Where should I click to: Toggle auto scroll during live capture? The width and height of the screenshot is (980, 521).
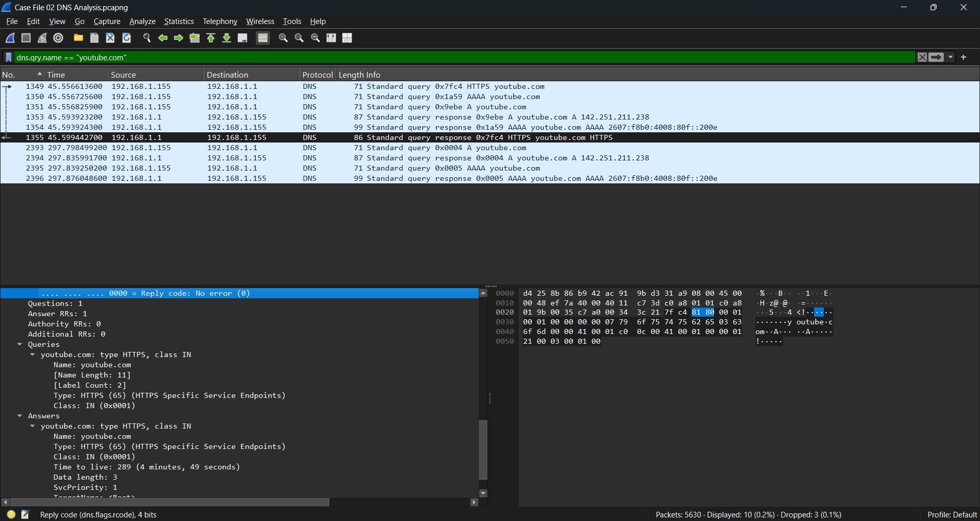coord(243,38)
